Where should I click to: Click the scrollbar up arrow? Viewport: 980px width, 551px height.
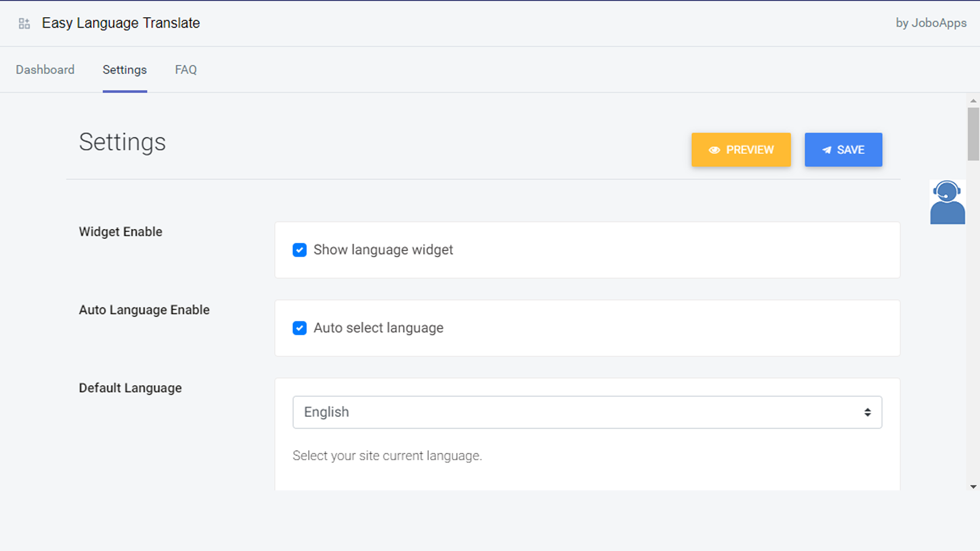click(x=973, y=101)
